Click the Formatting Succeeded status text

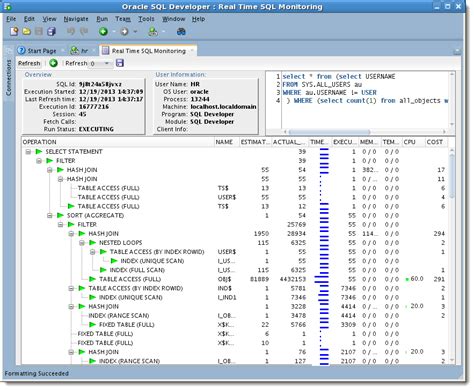point(37,374)
